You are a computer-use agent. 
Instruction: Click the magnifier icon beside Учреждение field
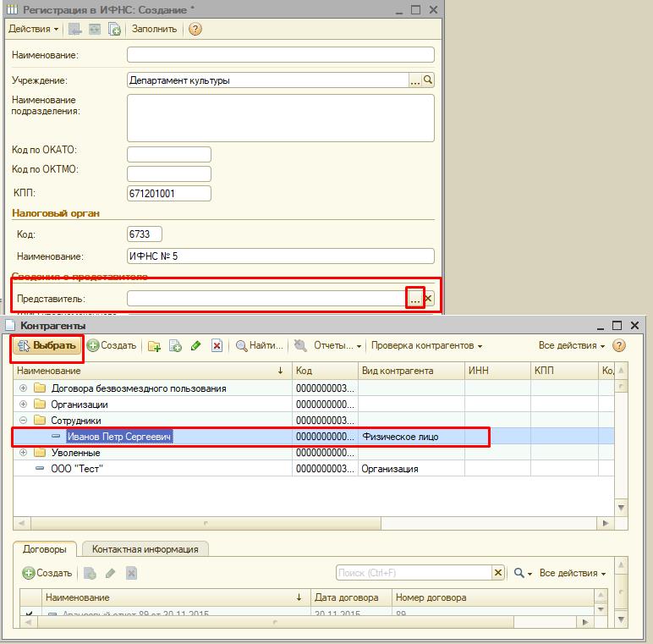[x=428, y=80]
